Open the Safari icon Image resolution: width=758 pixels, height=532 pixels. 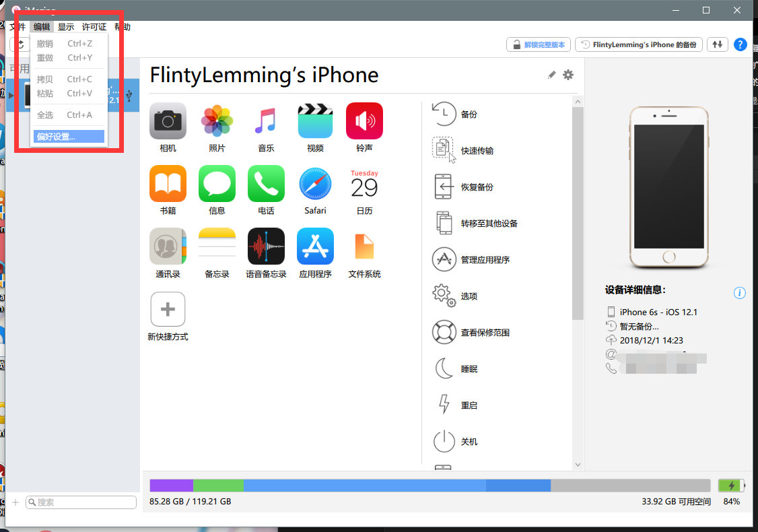coord(315,184)
